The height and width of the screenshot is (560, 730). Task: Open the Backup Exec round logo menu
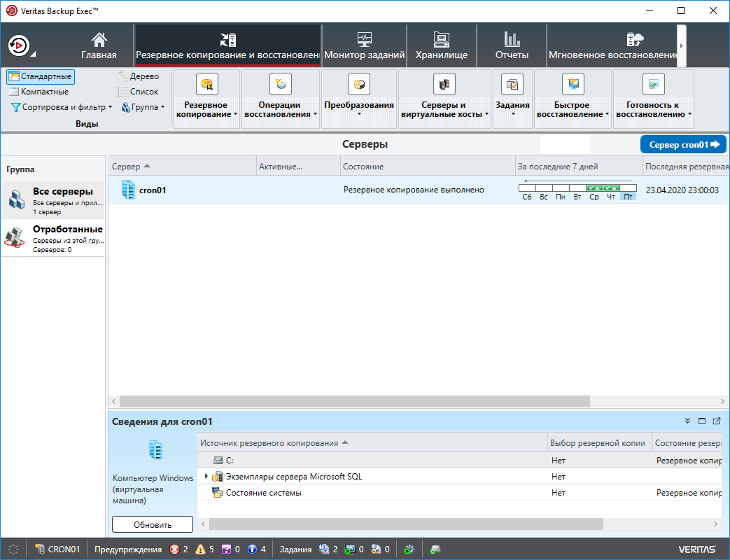19,45
